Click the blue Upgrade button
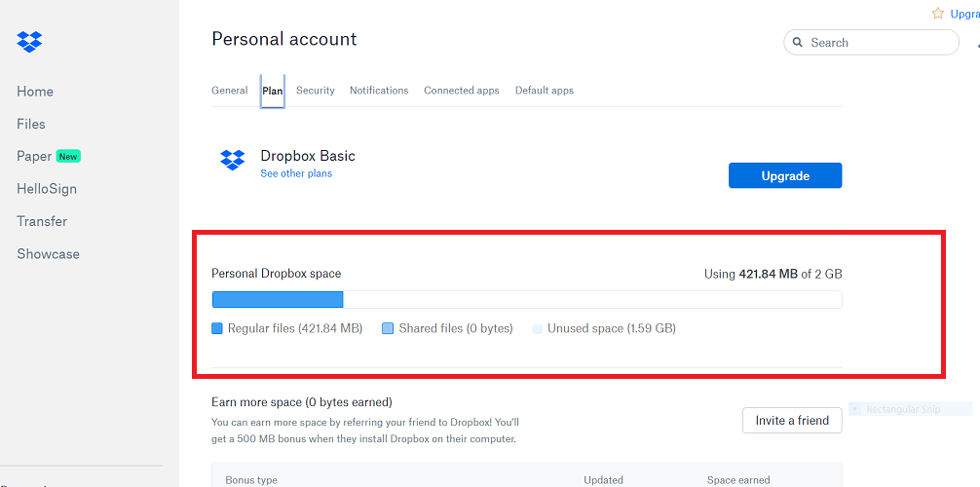This screenshot has width=980, height=487. tap(785, 175)
